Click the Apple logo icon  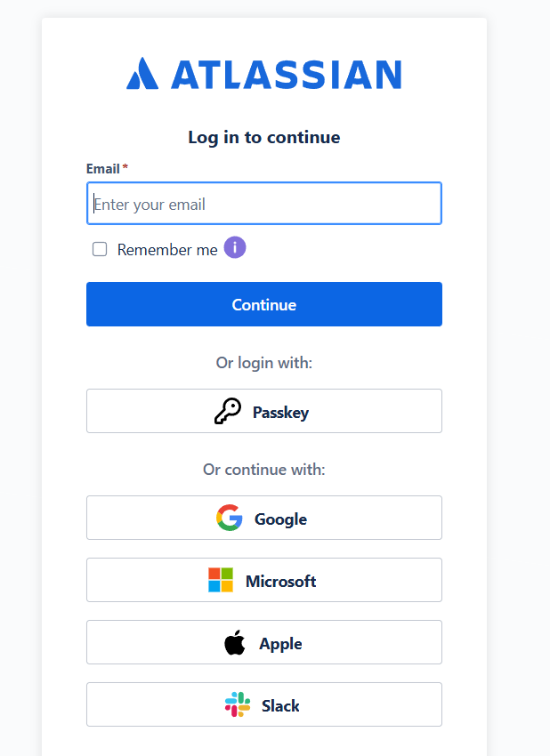[x=233, y=642]
